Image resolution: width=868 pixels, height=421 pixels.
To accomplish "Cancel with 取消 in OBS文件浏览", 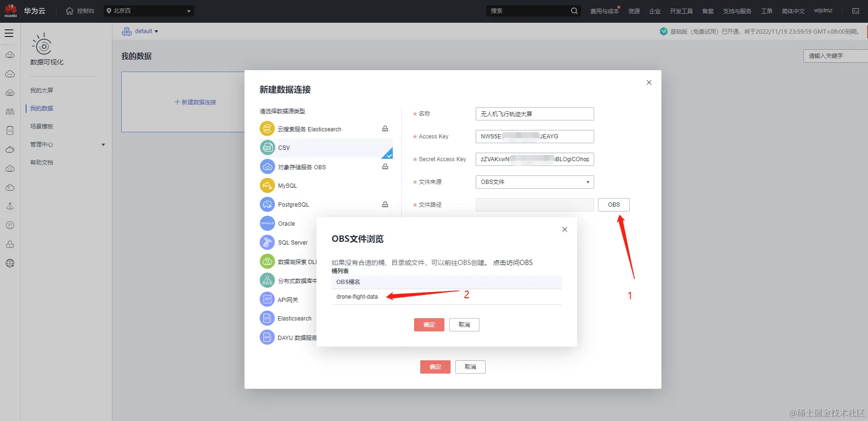I will pyautogui.click(x=464, y=325).
